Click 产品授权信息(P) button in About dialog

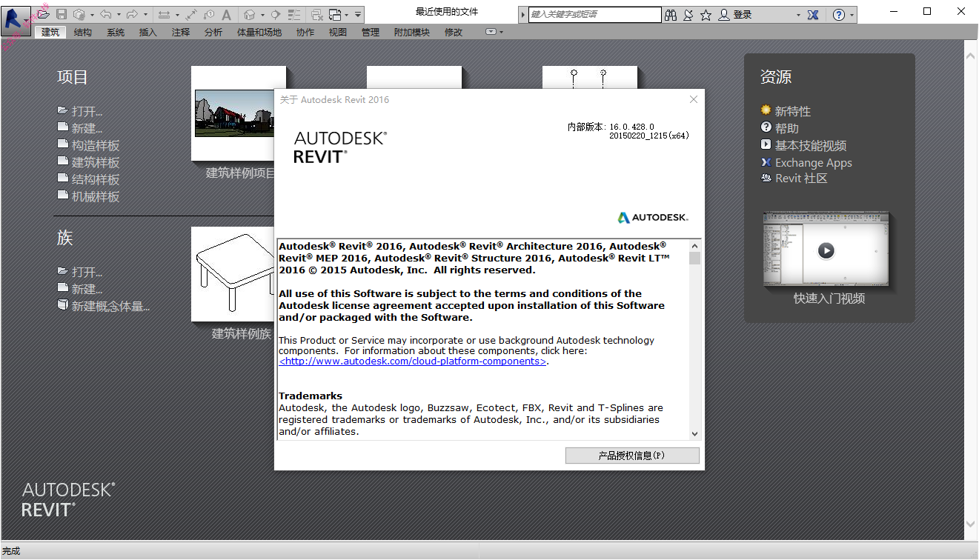(x=632, y=456)
